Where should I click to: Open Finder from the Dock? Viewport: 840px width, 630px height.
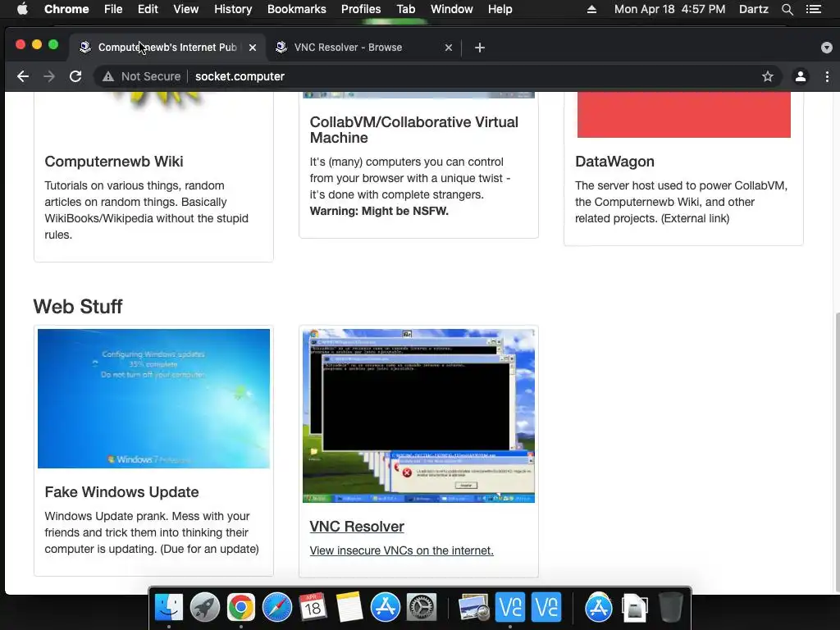pyautogui.click(x=169, y=608)
